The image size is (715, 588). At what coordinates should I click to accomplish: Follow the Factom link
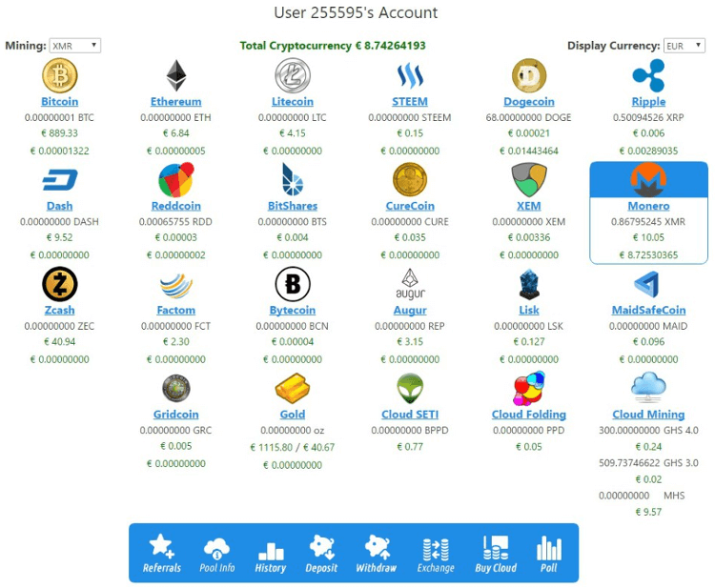point(176,311)
